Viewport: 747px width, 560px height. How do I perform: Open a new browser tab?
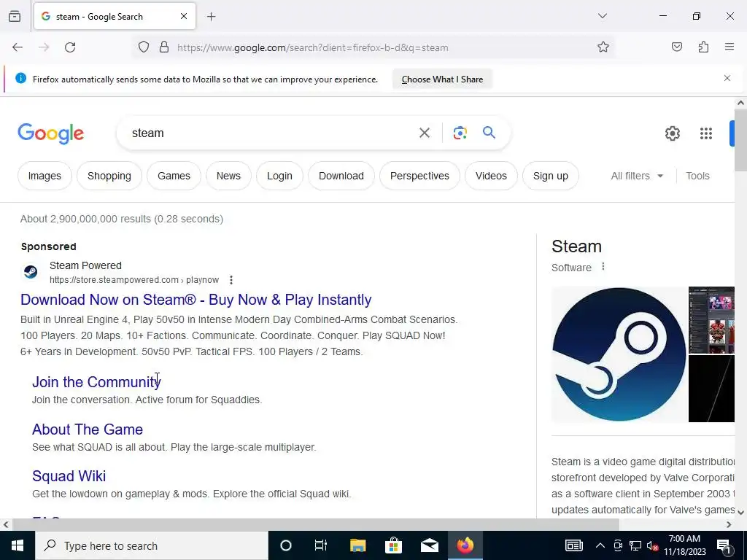pyautogui.click(x=211, y=17)
